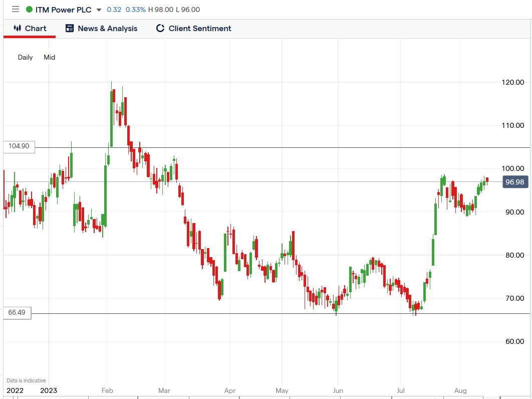Screen dimensions: 532x399
Task: Click the 90.00 axis label
Action: (x=514, y=212)
